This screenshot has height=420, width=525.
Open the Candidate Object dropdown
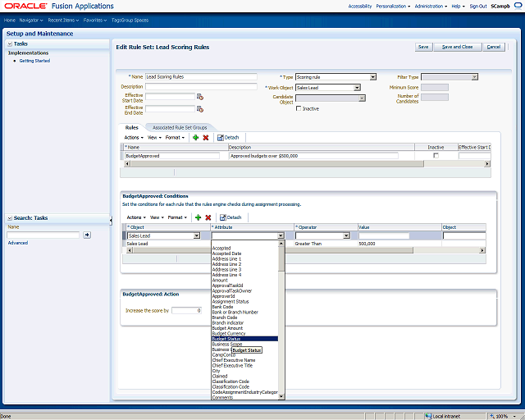point(362,98)
